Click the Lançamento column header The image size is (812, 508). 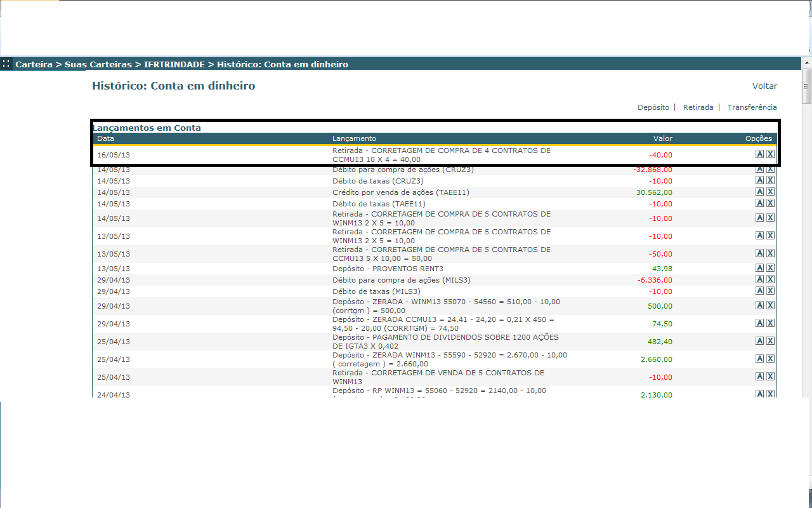click(354, 138)
